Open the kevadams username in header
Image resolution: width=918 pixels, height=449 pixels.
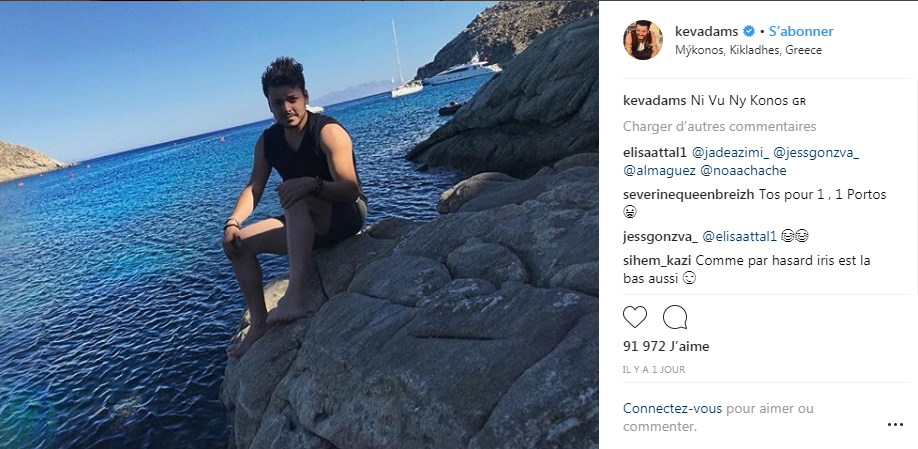pyautogui.click(x=707, y=31)
